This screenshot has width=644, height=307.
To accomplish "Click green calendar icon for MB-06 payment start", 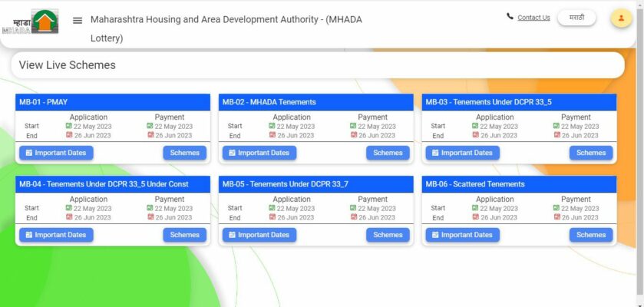I will click(x=556, y=208).
